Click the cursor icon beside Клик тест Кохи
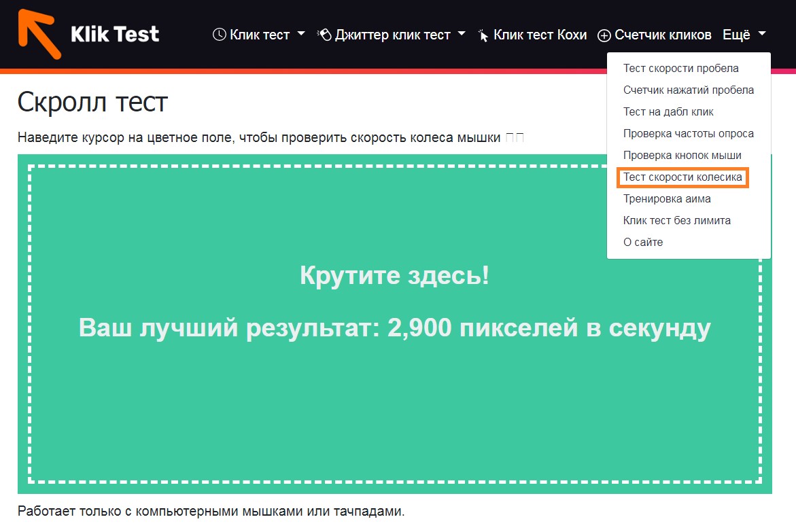 (x=483, y=35)
